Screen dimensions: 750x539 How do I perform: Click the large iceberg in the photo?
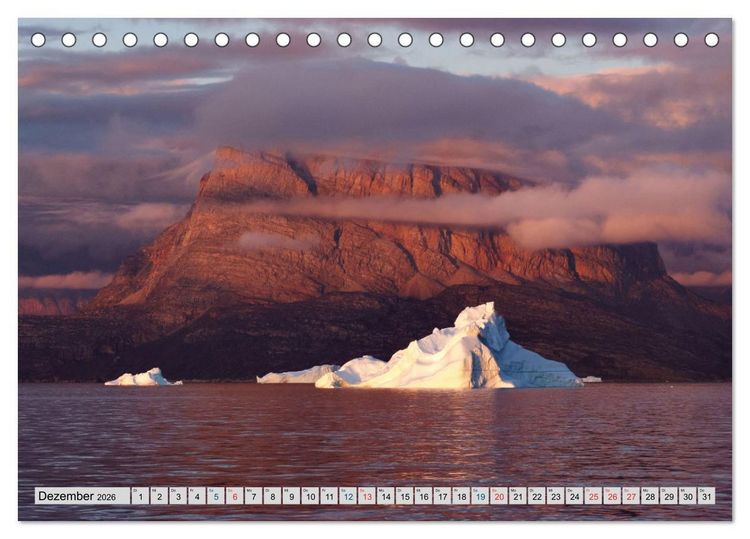[x=450, y=354]
